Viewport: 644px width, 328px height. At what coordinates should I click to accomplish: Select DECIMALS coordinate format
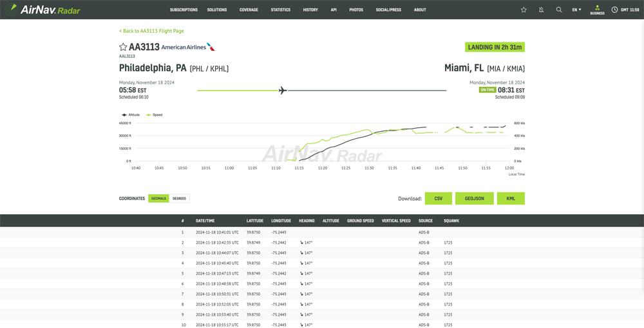pyautogui.click(x=158, y=199)
